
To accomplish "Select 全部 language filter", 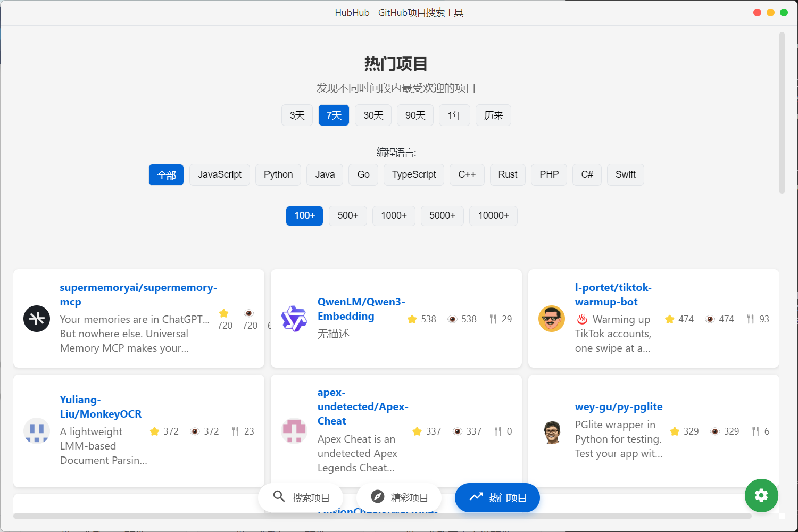I will pyautogui.click(x=166, y=175).
